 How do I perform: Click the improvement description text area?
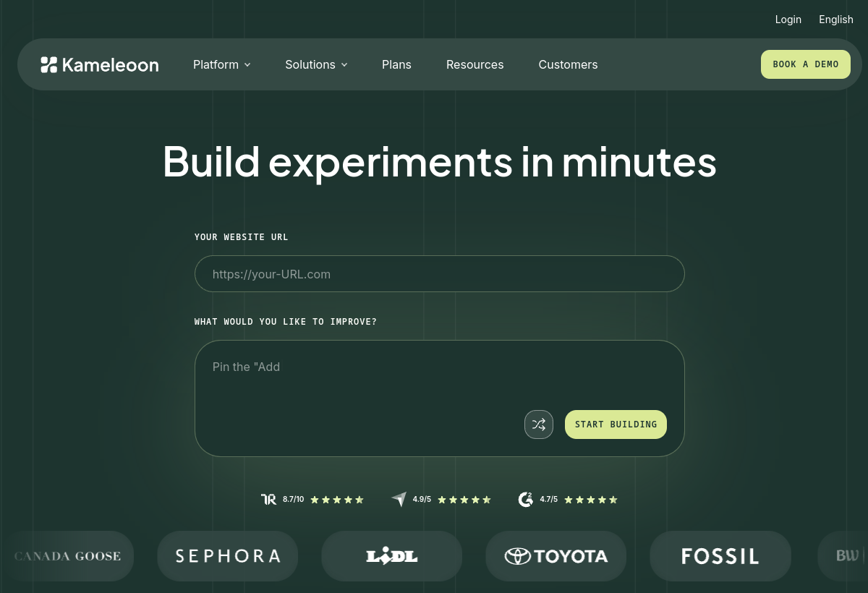pos(440,398)
